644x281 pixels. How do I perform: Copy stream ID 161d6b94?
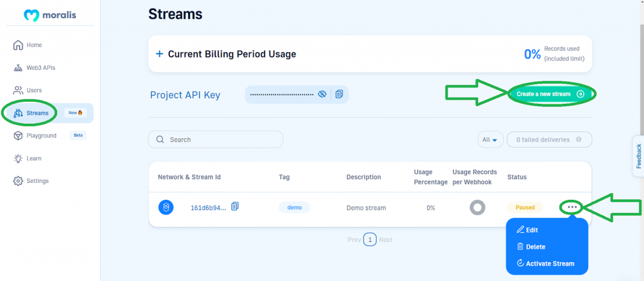pos(235,206)
